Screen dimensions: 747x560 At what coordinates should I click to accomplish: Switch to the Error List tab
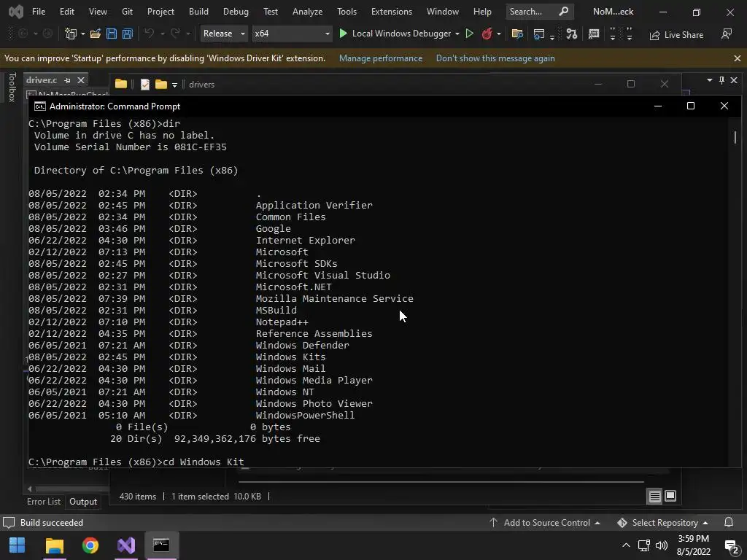44,502
